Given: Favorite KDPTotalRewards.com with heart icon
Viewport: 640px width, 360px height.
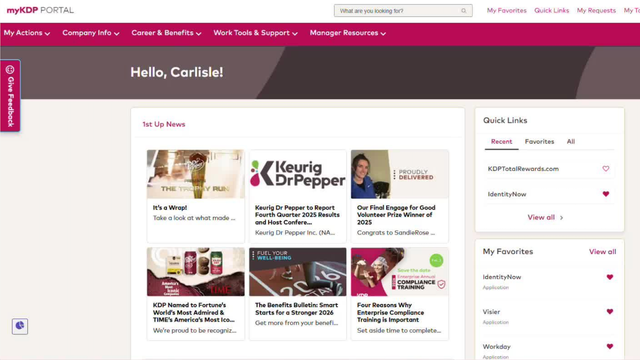Looking at the screenshot, I should click(606, 169).
